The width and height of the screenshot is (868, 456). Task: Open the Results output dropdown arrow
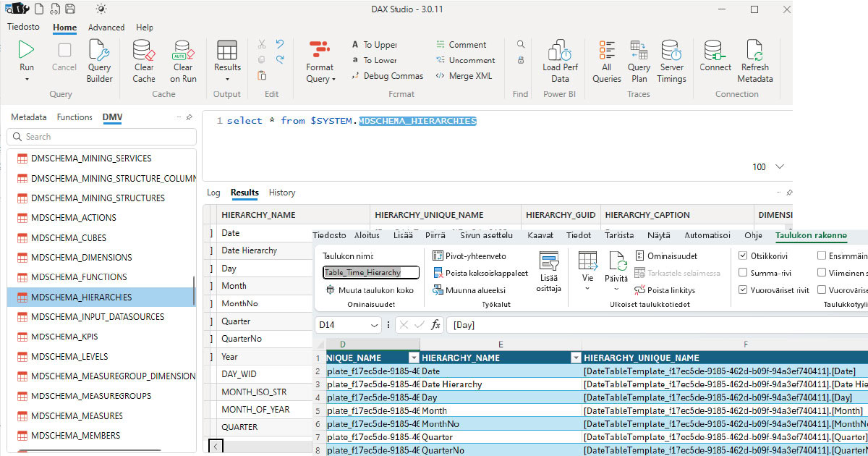[227, 79]
